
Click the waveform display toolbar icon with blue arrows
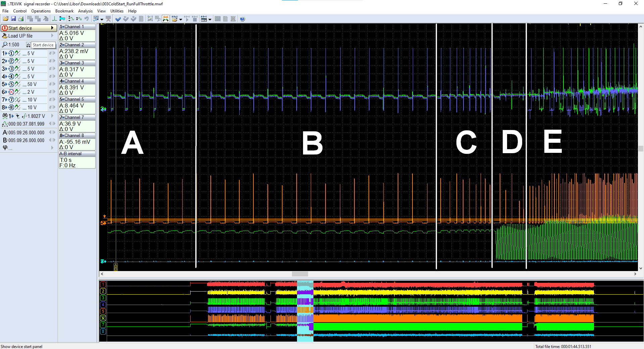coord(96,19)
